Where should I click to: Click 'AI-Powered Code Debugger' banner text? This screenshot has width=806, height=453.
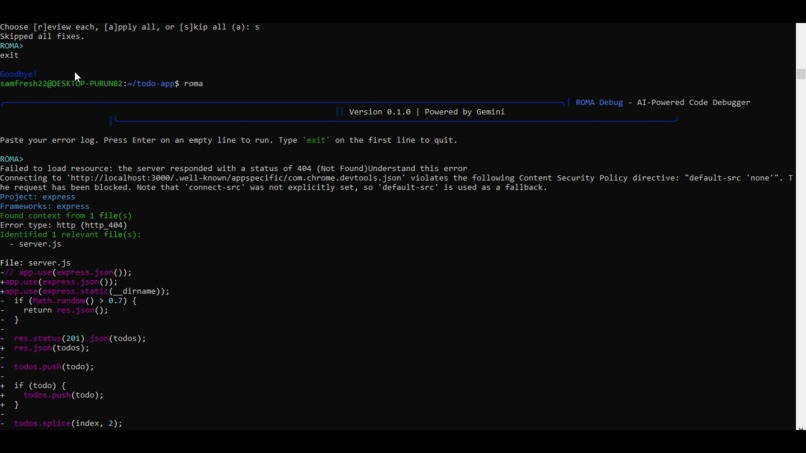pos(693,102)
